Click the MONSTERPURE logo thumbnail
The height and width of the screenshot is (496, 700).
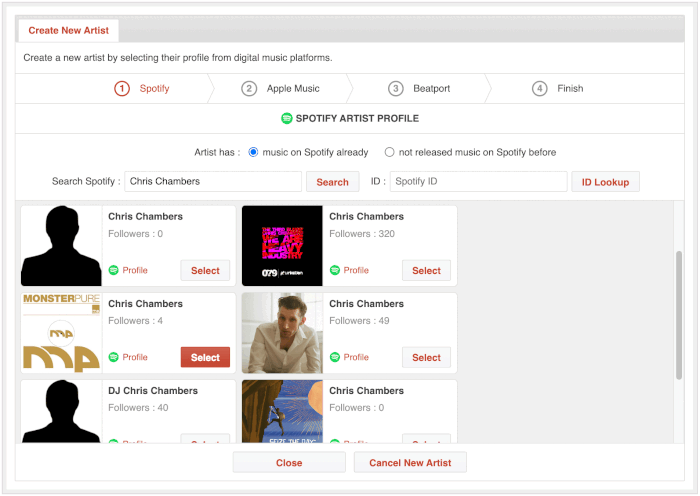click(61, 333)
